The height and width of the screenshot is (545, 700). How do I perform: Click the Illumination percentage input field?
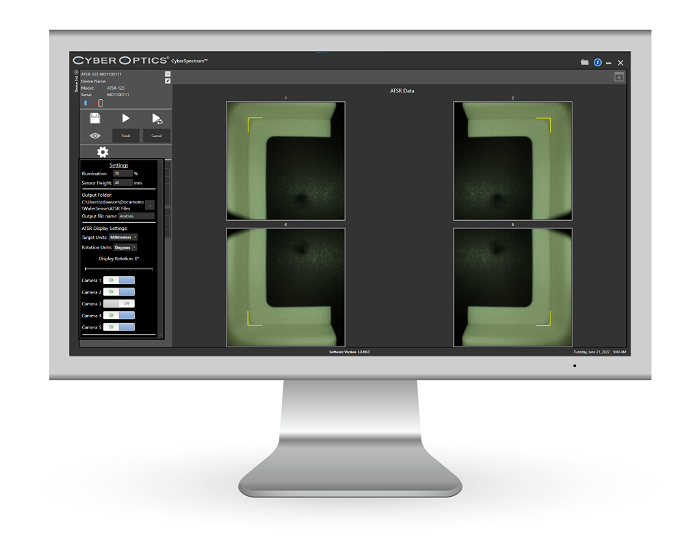121,174
